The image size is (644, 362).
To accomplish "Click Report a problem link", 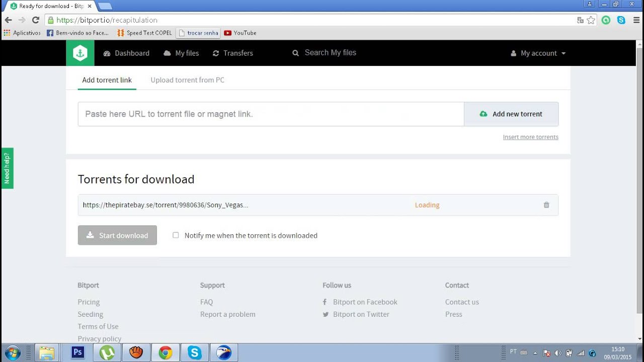I will coord(228,314).
